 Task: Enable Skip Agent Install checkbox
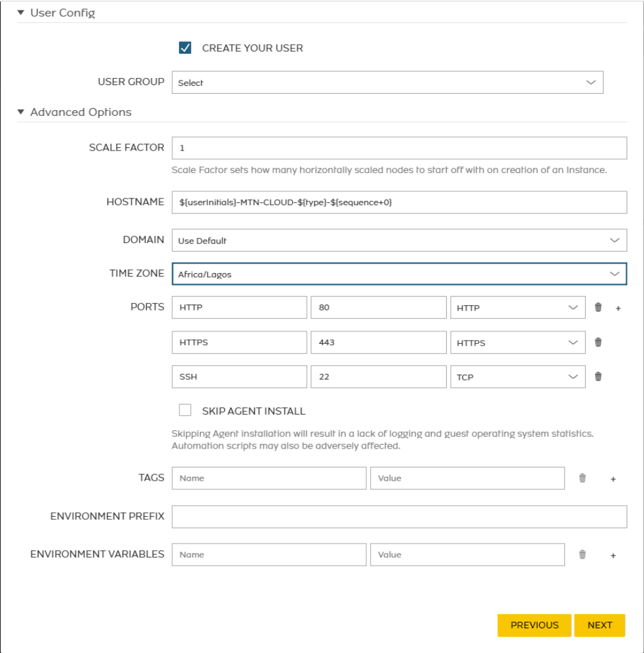pos(185,410)
